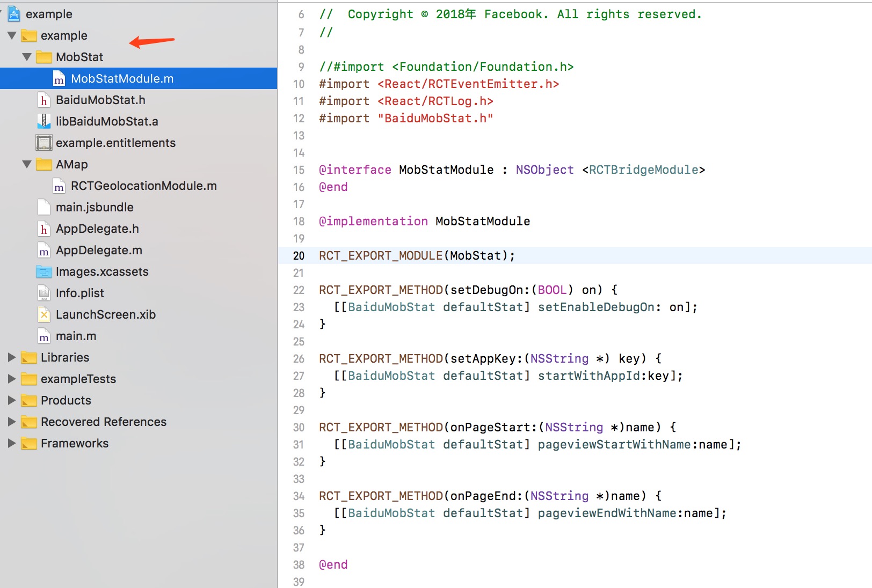The image size is (872, 588).
Task: Click the React/RCTLog.h import path
Action: click(x=435, y=101)
